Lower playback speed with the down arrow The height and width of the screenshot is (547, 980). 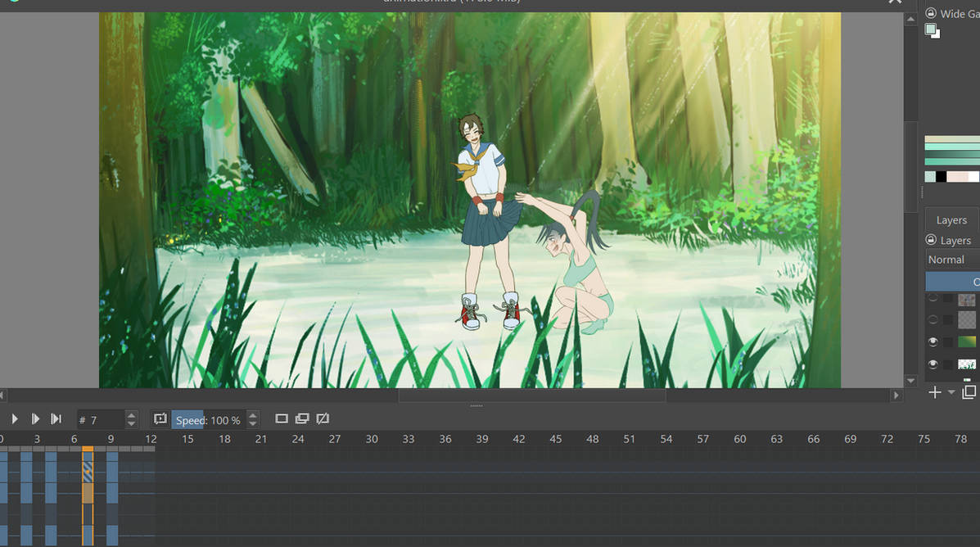coord(253,424)
